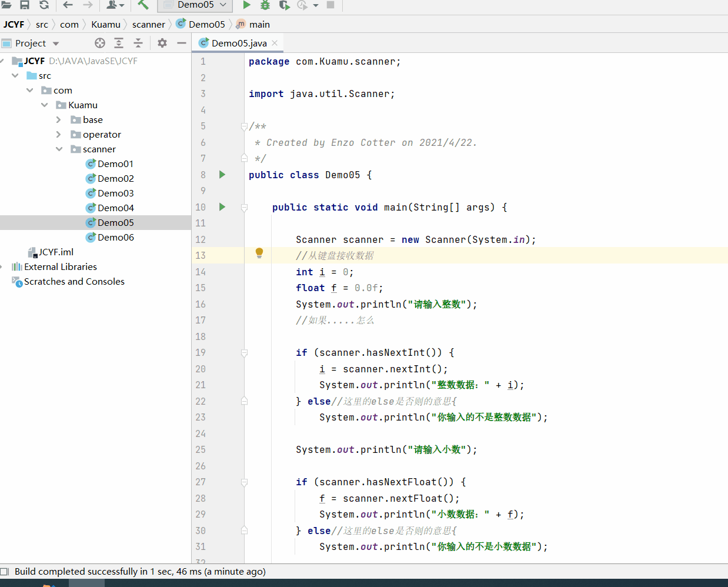Open Demo03 in the project tree
This screenshot has width=728, height=587.
pos(115,193)
